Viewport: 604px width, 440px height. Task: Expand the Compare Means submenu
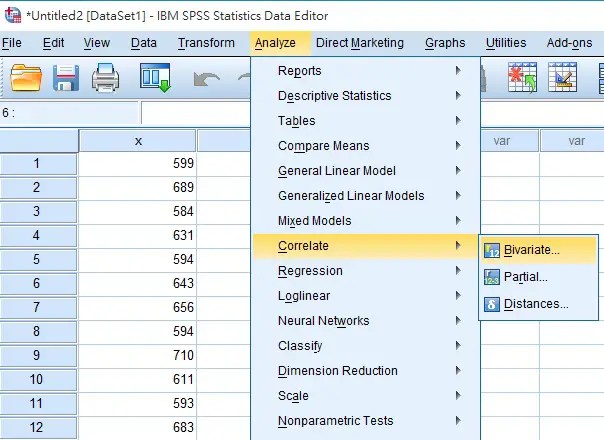pos(365,146)
